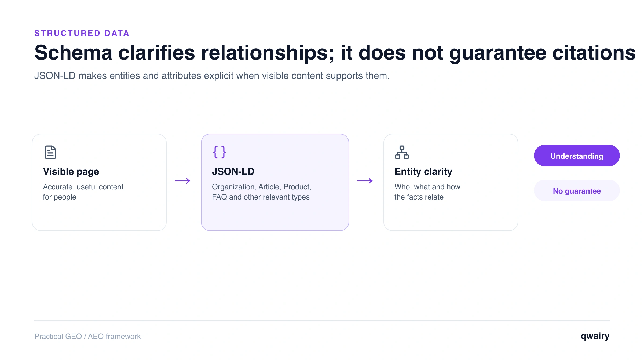Click 'Practical GEO / AEO framework' footer text
The width and height of the screenshot is (644, 362).
[87, 336]
